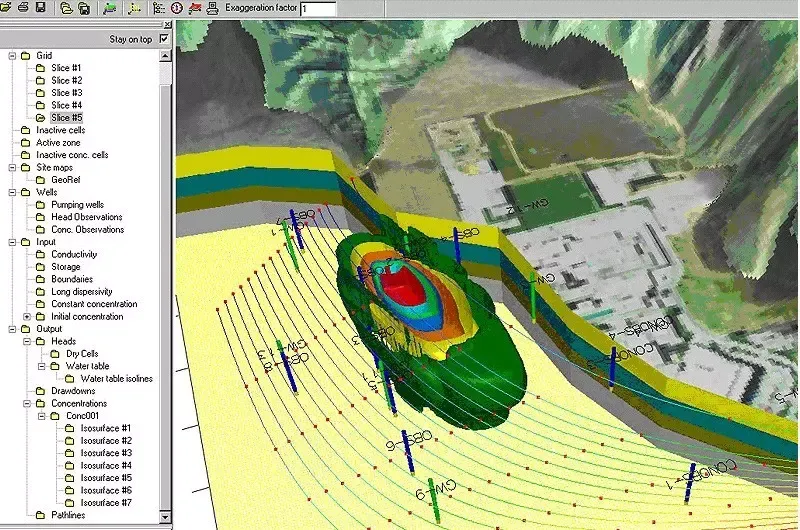Select the Pathlines tree item
The width and height of the screenshot is (800, 530).
pyautogui.click(x=69, y=515)
